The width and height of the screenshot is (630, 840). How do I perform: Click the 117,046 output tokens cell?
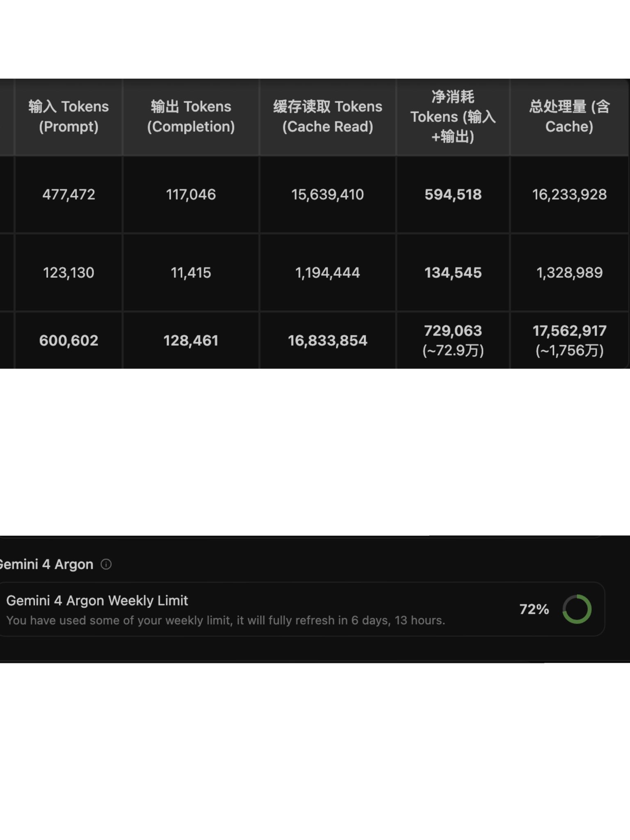[x=191, y=194]
